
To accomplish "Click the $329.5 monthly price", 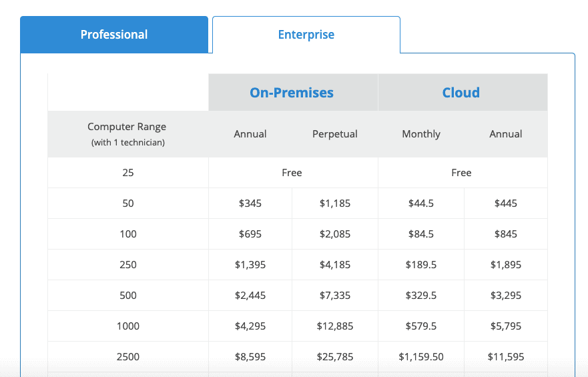I will coord(421,296).
